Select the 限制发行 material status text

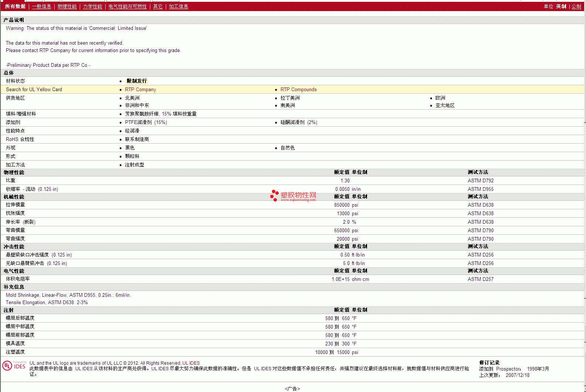pyautogui.click(x=137, y=81)
